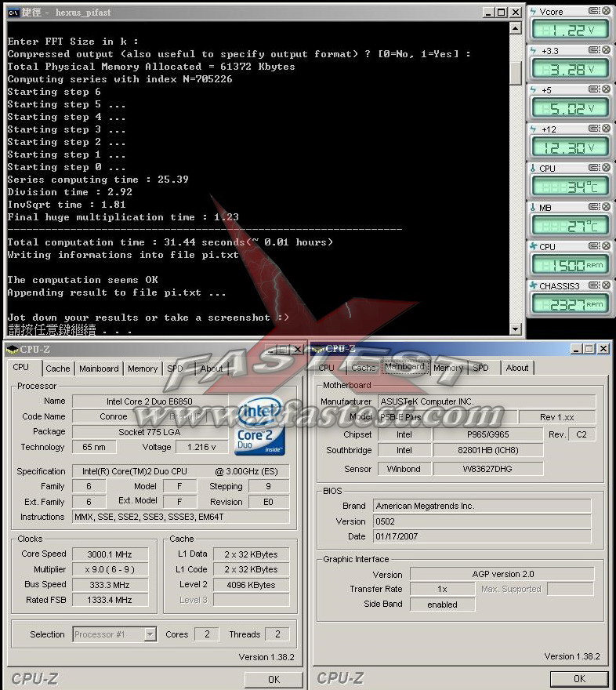Close the CHASSIS3 fan monitor via X icon
The image size is (616, 690).
click(606, 285)
